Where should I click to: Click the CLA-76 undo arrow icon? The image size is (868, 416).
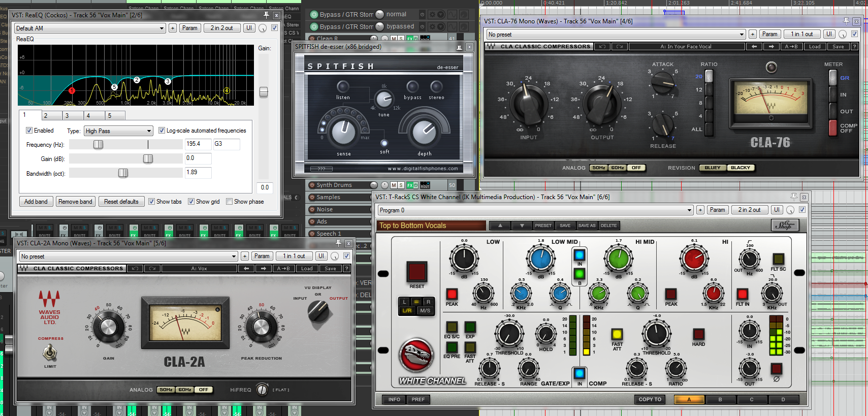602,46
